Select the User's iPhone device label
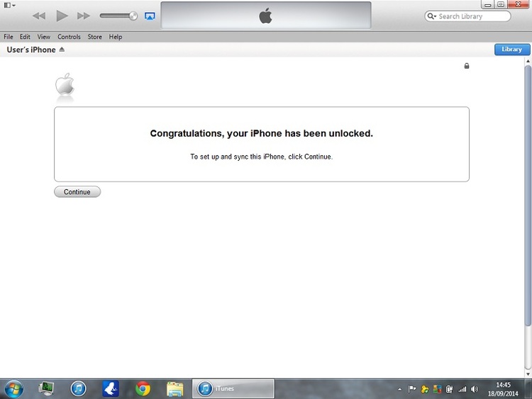The width and height of the screenshot is (532, 399). pos(31,50)
